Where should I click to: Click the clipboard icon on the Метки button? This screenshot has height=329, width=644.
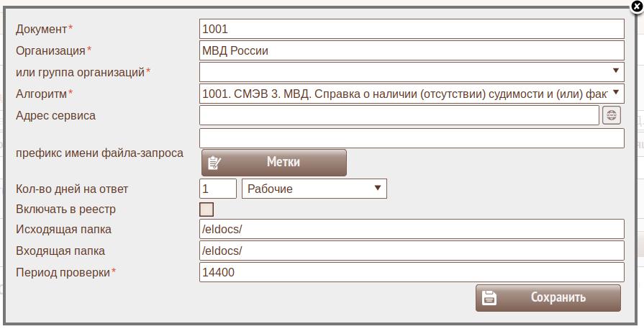[214, 163]
